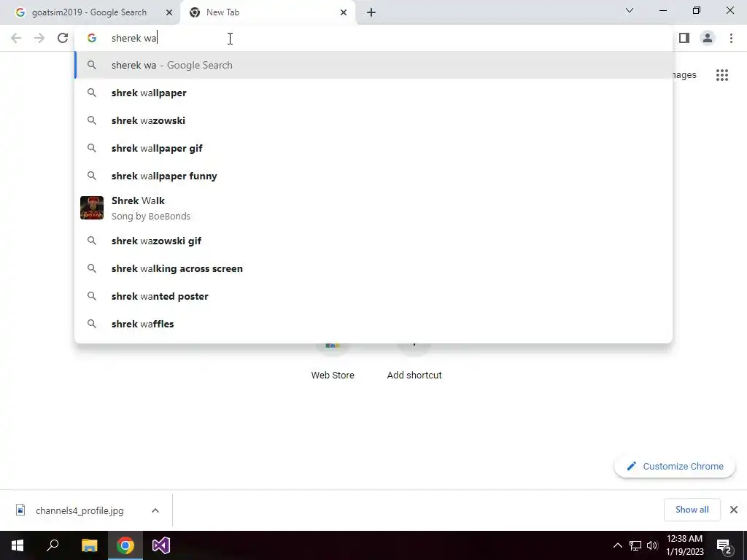The height and width of the screenshot is (560, 747).
Task: Open a new tab with the plus icon
Action: point(371,12)
